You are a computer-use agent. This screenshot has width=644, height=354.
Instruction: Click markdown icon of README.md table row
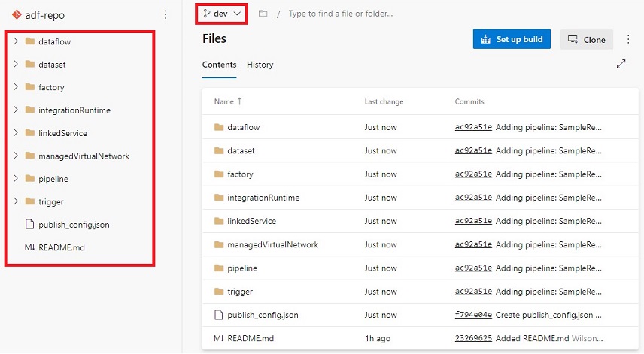coord(218,338)
